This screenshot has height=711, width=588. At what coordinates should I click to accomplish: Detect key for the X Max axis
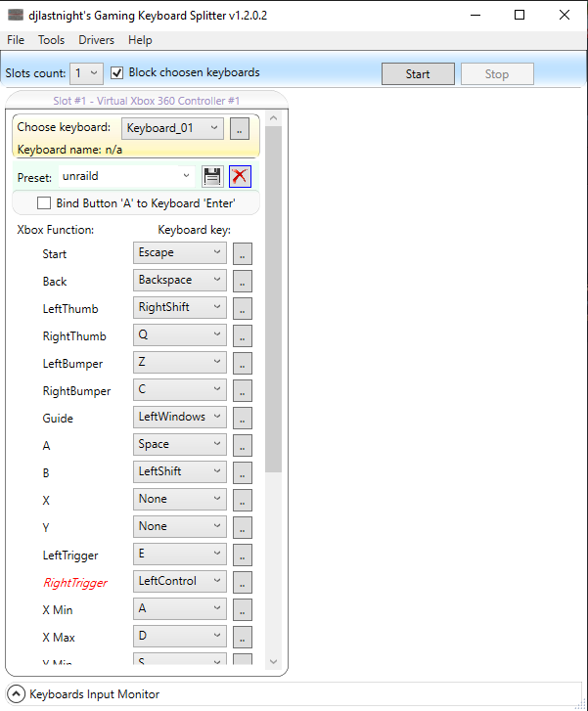coord(243,637)
